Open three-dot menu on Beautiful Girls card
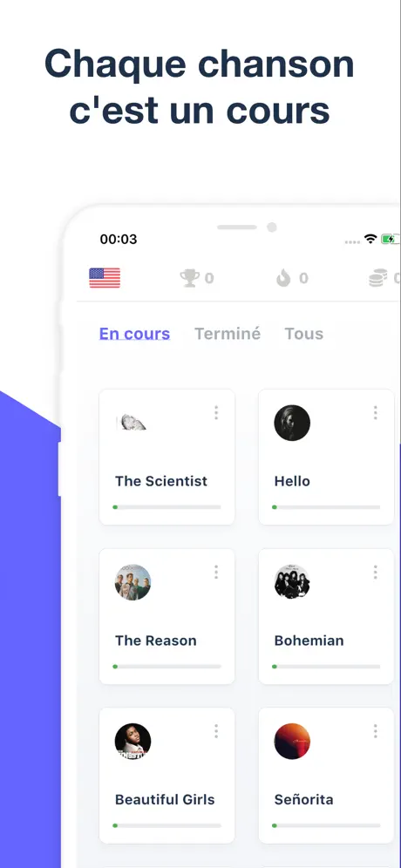This screenshot has height=868, width=401. coord(216,730)
